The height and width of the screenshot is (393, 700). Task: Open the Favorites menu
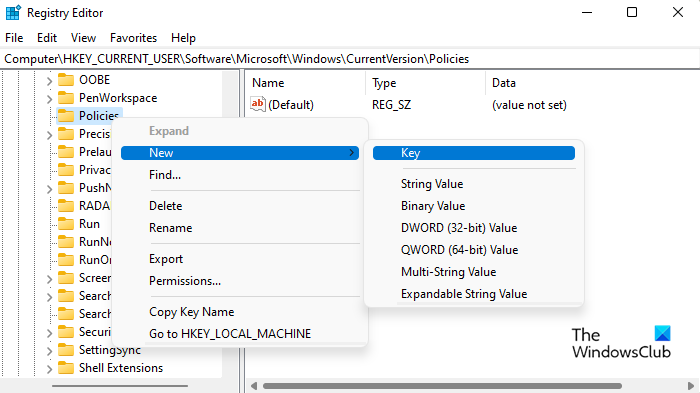click(x=133, y=38)
